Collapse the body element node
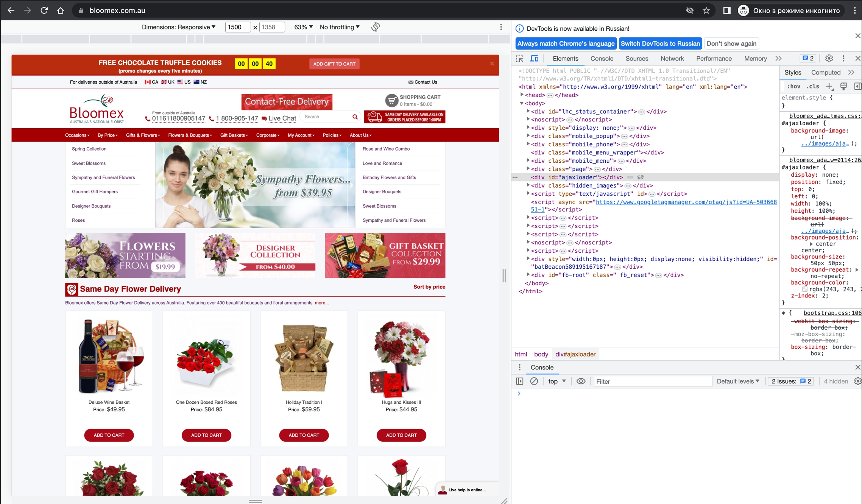 pos(522,103)
